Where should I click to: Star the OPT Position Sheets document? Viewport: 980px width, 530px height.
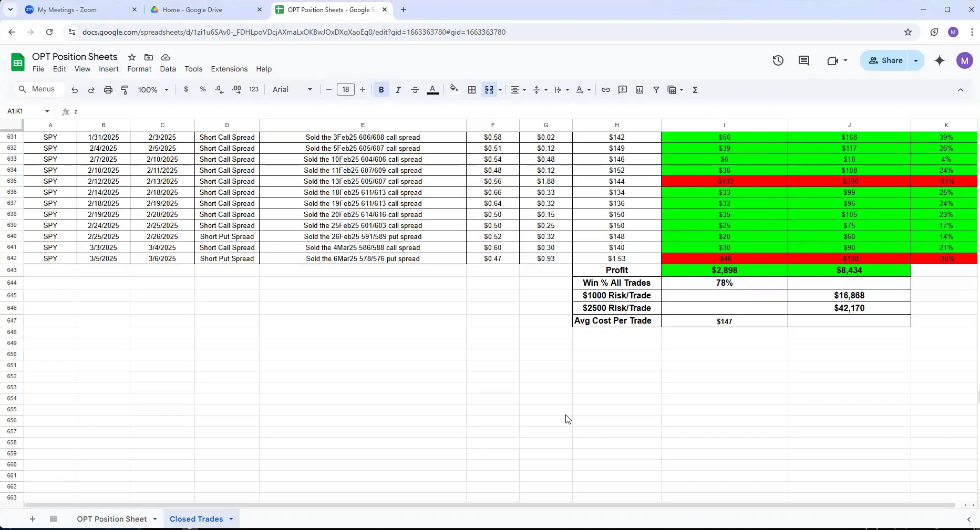(132, 57)
